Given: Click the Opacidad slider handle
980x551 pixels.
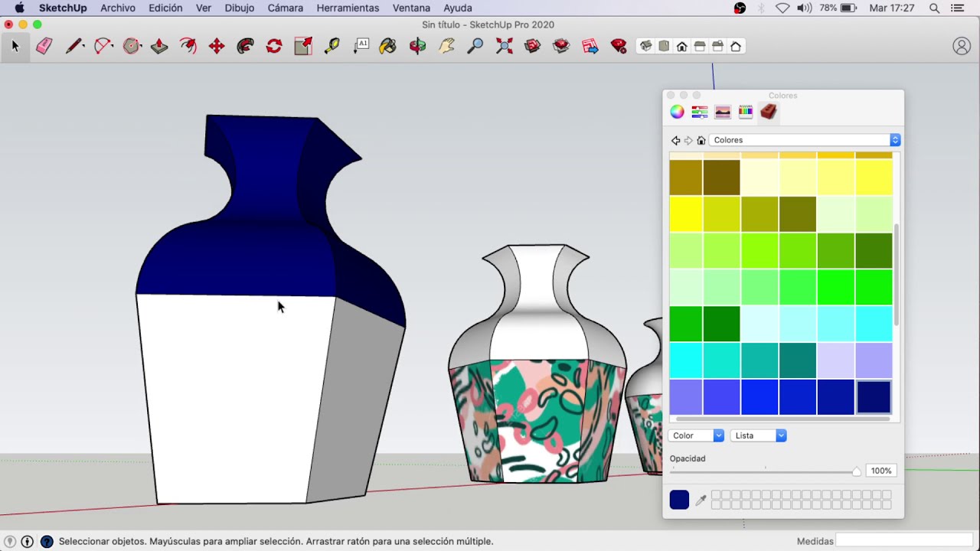Looking at the screenshot, I should tap(857, 471).
